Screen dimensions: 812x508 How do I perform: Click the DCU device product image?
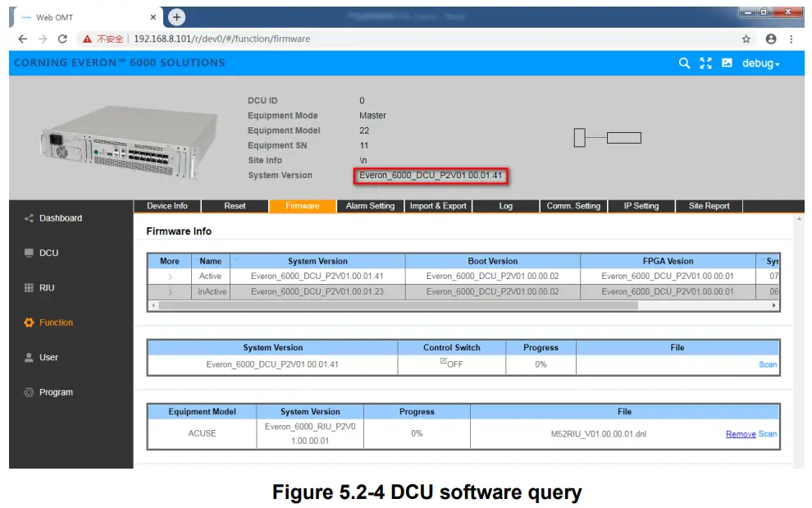129,141
